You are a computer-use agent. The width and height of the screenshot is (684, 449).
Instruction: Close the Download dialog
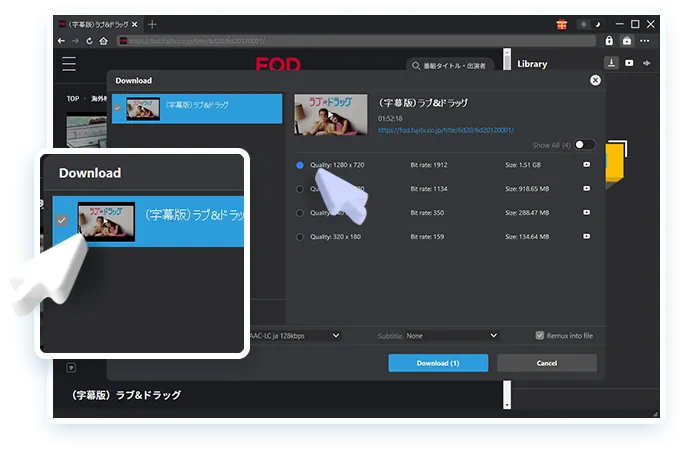595,80
